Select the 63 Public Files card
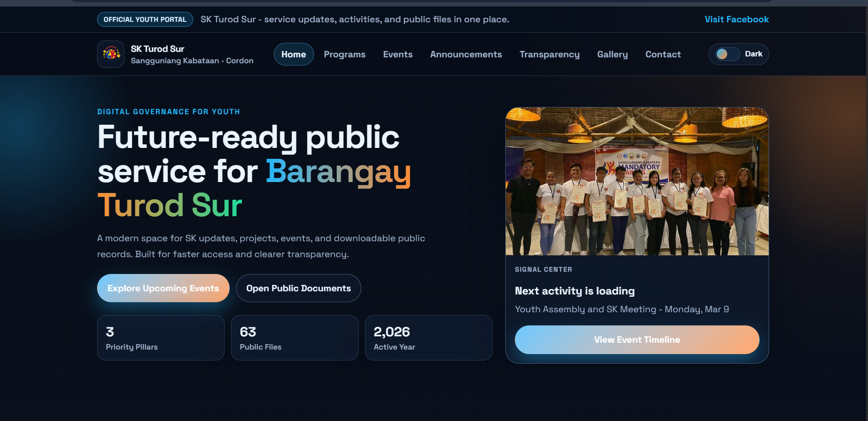This screenshot has height=421, width=868. (x=295, y=338)
